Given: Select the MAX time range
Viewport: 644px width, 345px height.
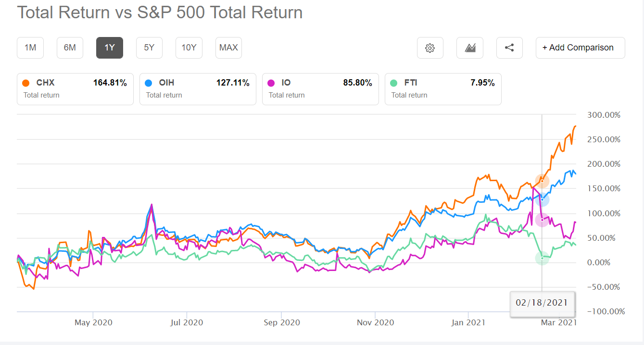Looking at the screenshot, I should point(228,48).
